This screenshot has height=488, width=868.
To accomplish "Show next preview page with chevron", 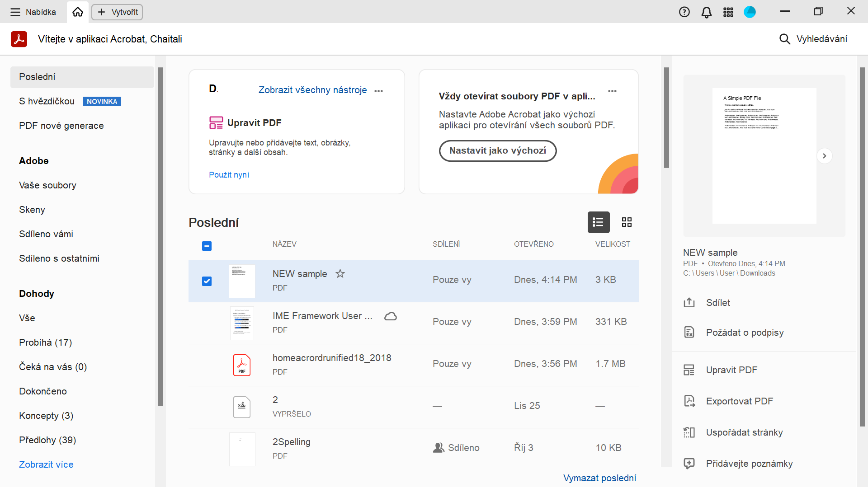I will (824, 156).
